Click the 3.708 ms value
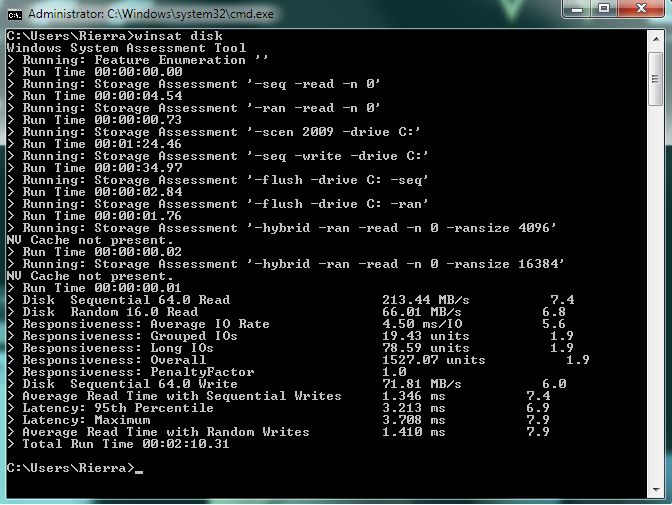Image resolution: width=672 pixels, height=505 pixels. 414,420
